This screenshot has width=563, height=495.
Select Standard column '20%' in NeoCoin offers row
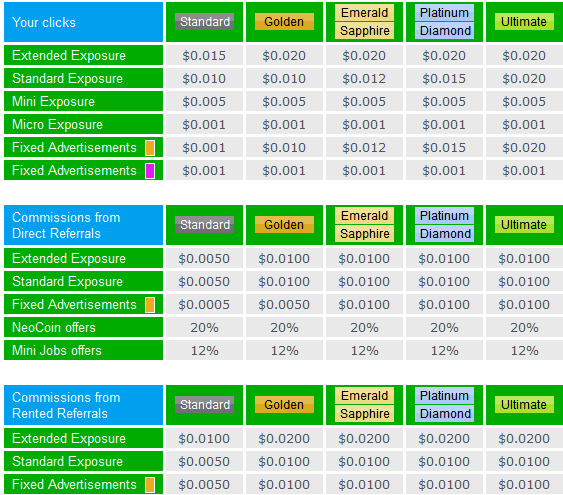pos(204,328)
